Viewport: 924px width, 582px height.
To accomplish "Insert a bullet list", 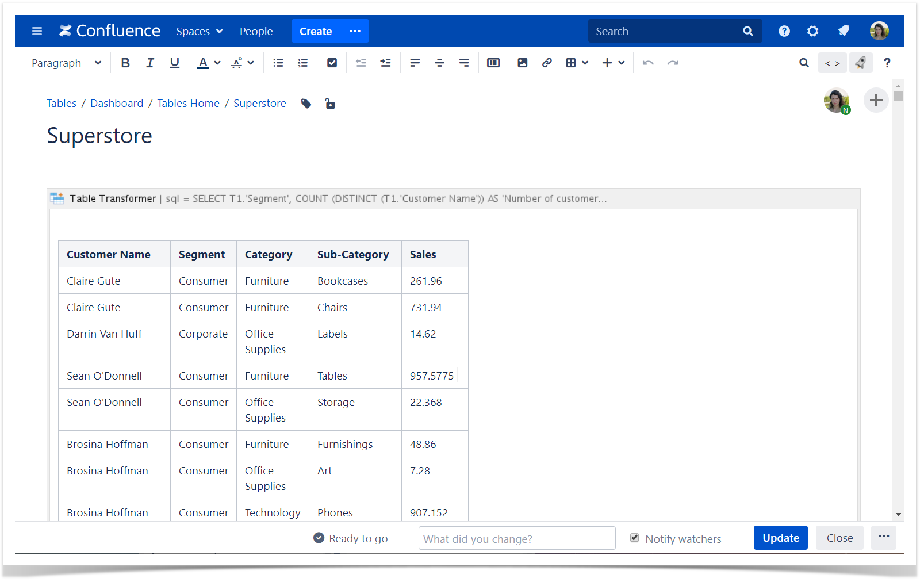I will (x=278, y=63).
